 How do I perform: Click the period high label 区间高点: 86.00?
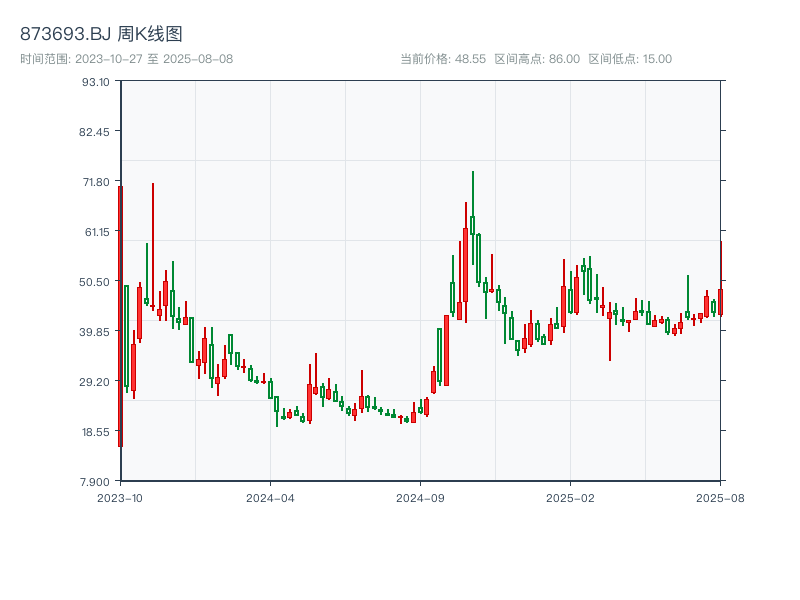[537, 59]
